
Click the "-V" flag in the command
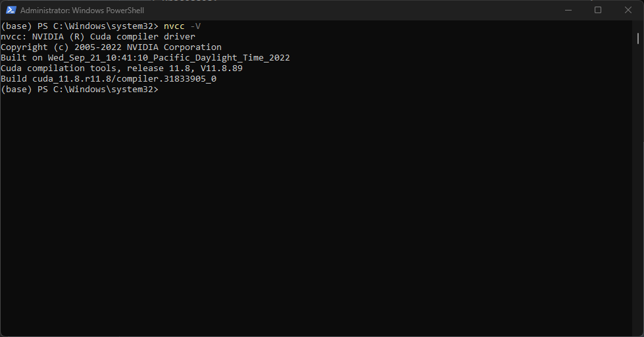(x=195, y=26)
